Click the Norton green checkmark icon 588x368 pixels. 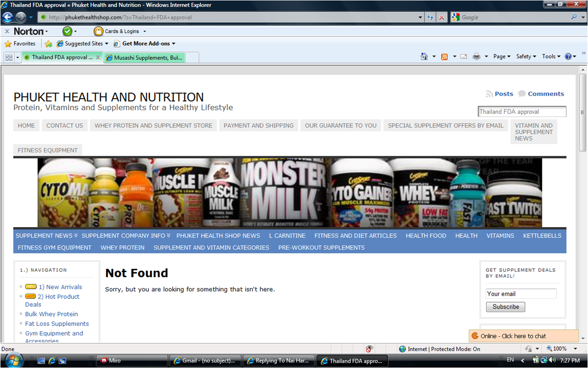pos(67,31)
